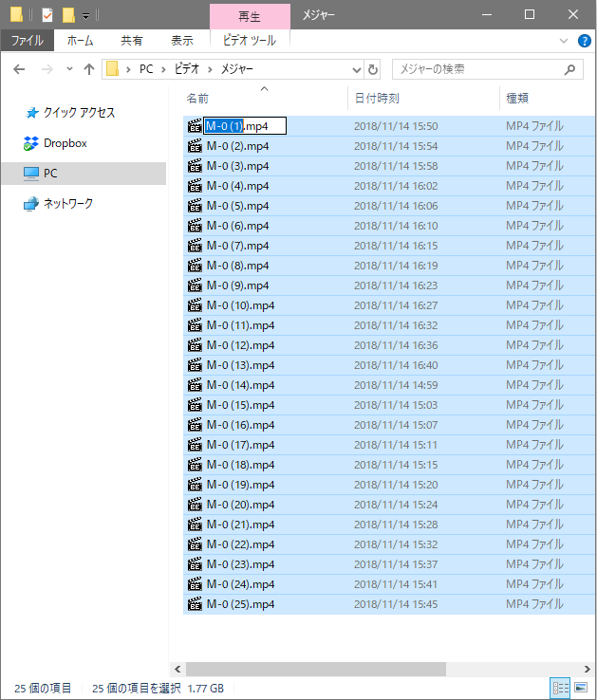
Task: Open Help with the question mark icon
Action: 585,41
